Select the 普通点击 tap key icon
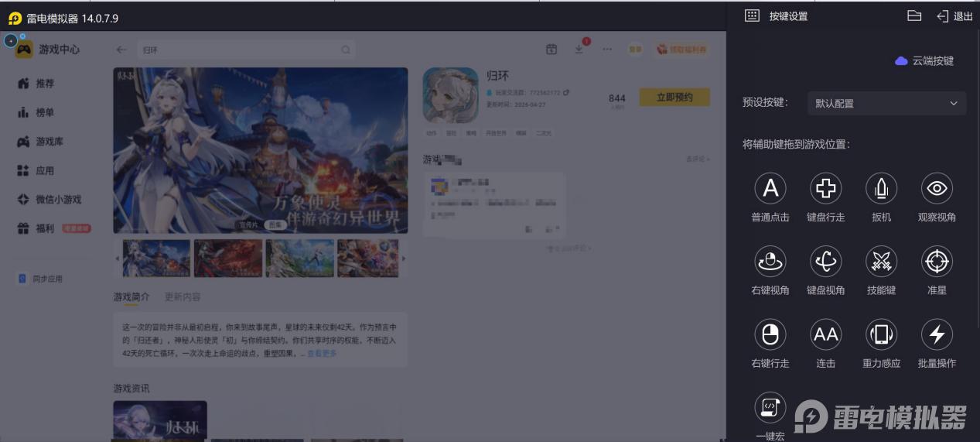 [770, 188]
